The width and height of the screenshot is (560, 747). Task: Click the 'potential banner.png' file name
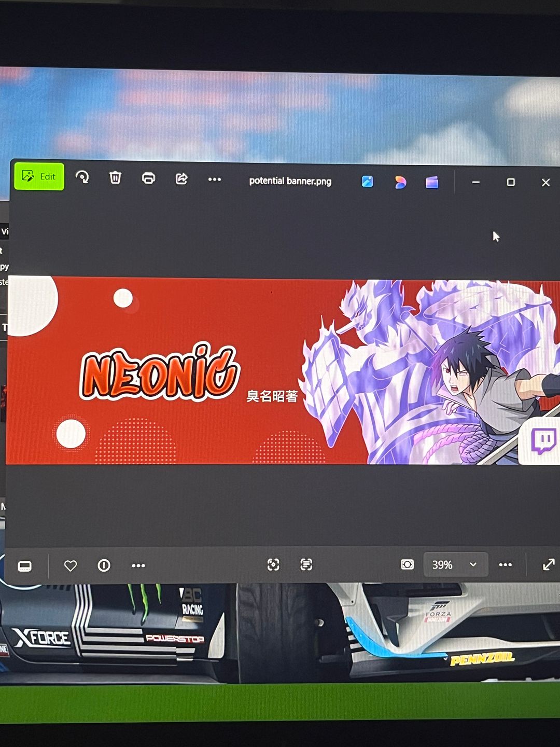click(290, 181)
